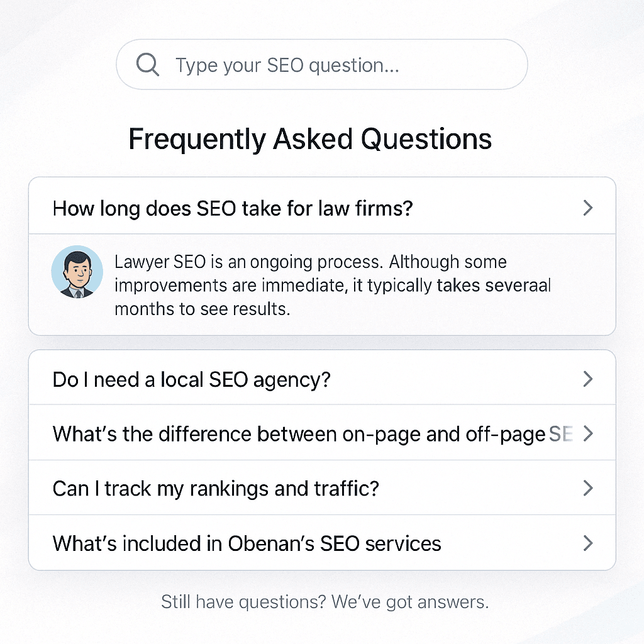Click the Still have questions footer text
This screenshot has width=644, height=644.
[x=243, y=602]
